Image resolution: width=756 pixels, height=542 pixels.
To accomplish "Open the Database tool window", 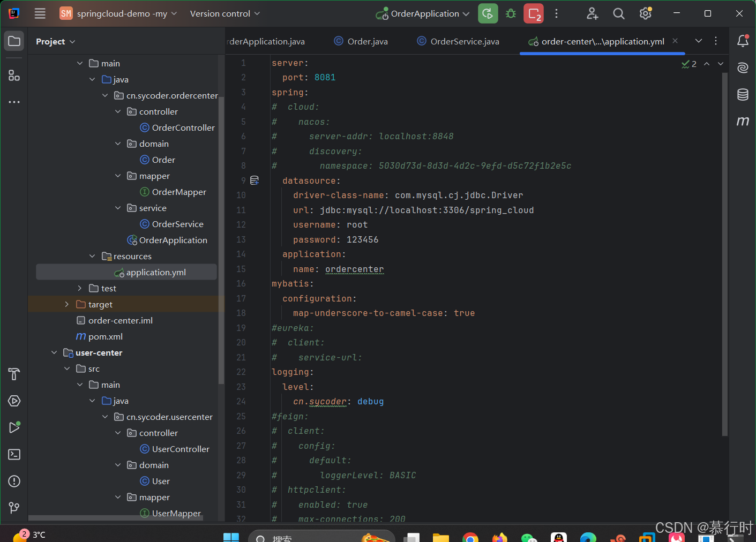I will click(x=742, y=94).
